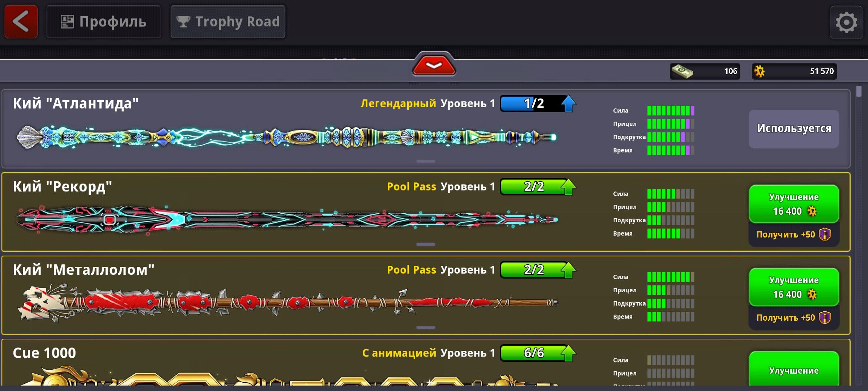
Task: Select the Рекорд cue image
Action: (287, 219)
